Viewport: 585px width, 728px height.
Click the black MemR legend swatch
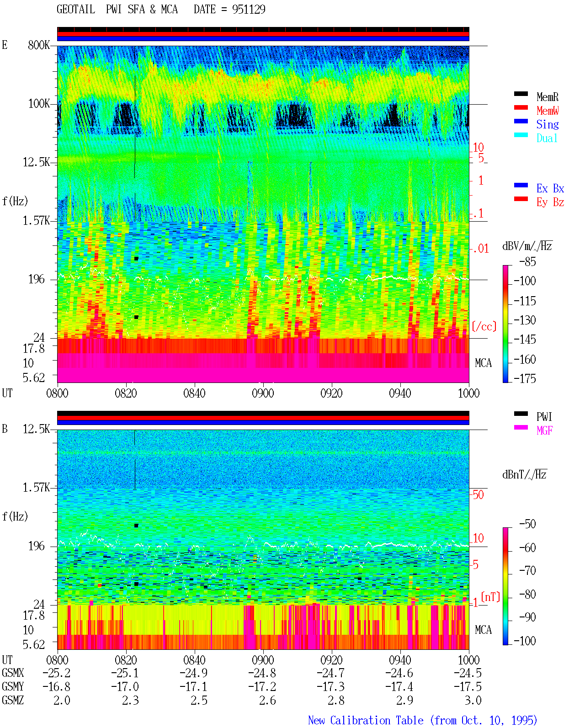coord(521,94)
